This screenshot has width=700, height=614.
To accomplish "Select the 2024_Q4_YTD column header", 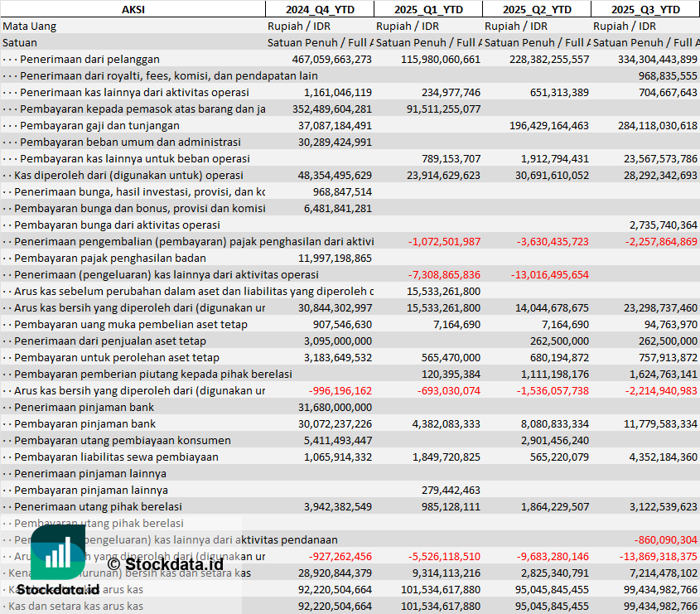I will [x=319, y=9].
